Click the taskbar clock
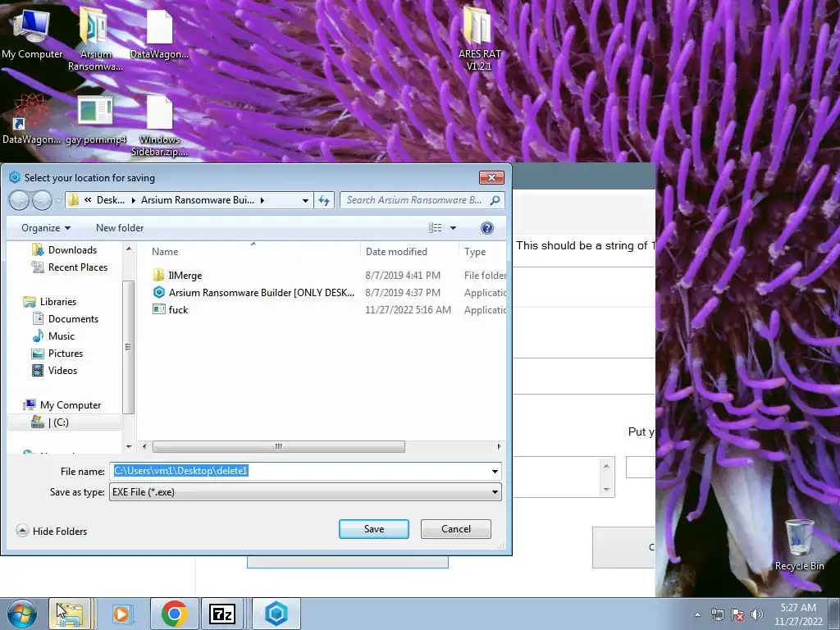 (x=798, y=614)
